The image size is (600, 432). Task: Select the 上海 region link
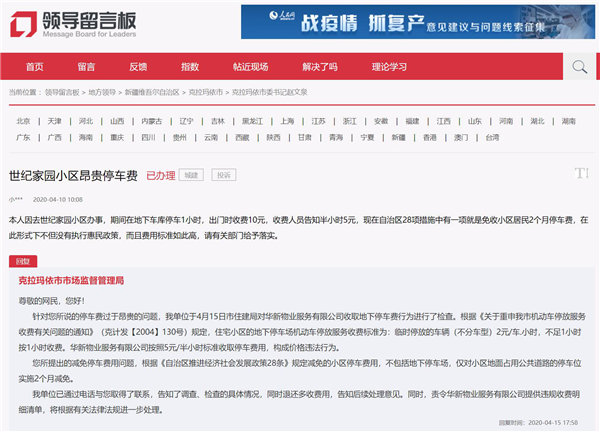click(288, 120)
